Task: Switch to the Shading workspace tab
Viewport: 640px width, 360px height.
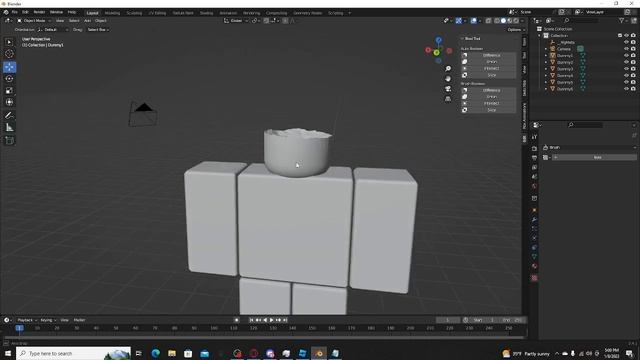Action: (x=206, y=13)
